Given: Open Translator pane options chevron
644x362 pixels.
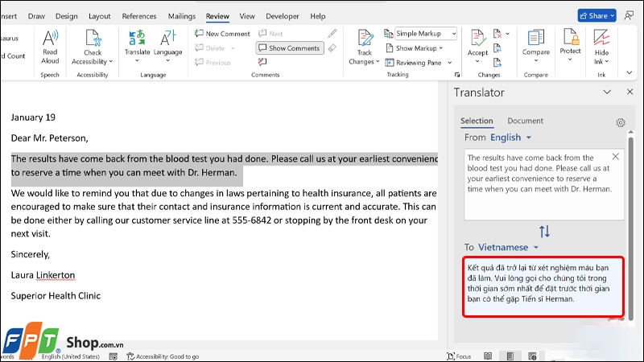Looking at the screenshot, I should [607, 92].
